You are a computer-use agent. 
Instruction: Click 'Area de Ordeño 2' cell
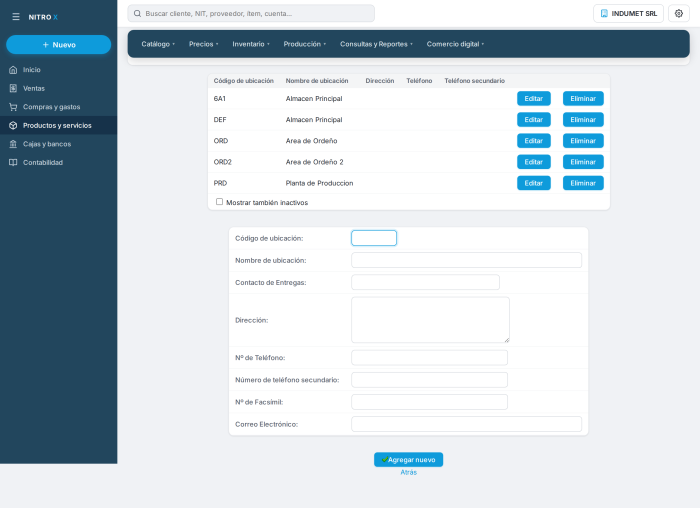coord(314,162)
